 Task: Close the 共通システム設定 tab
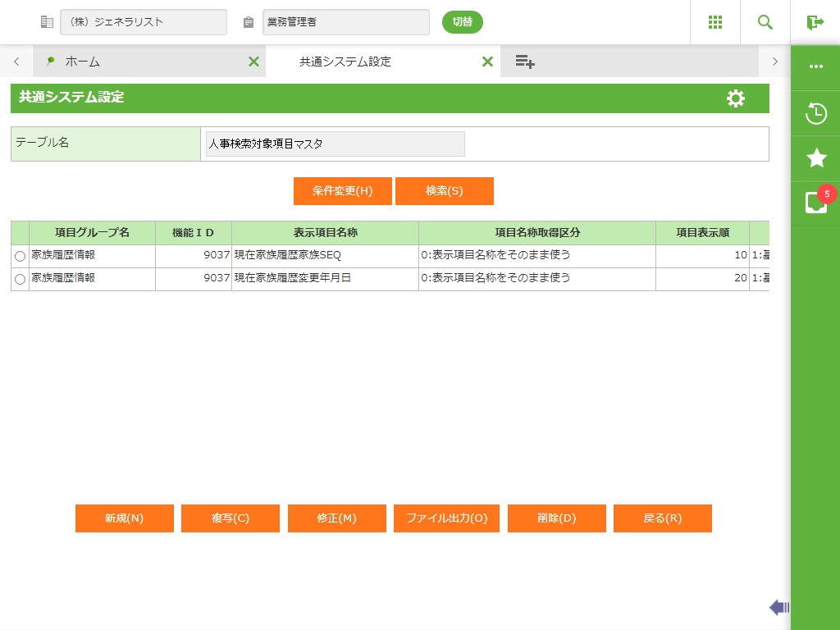point(487,62)
